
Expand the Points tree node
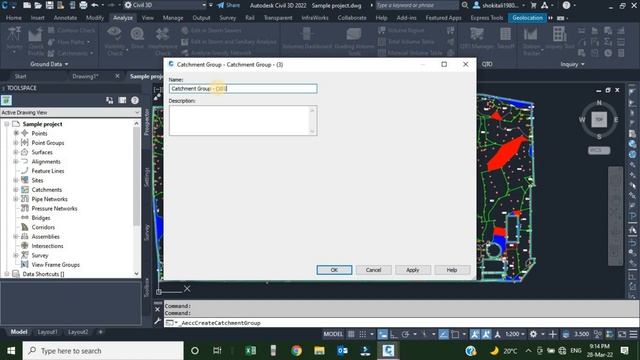click(16, 133)
